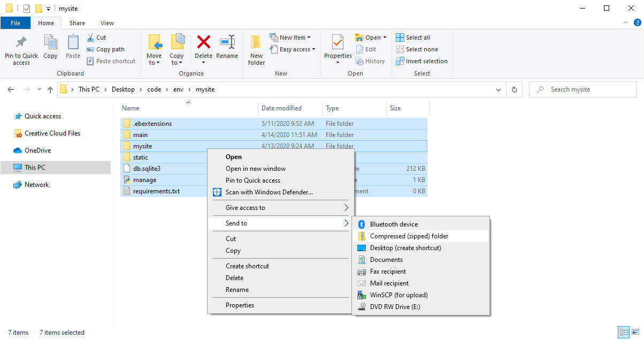This screenshot has width=644, height=339.
Task: Click the Back navigation arrow
Action: tap(11, 89)
